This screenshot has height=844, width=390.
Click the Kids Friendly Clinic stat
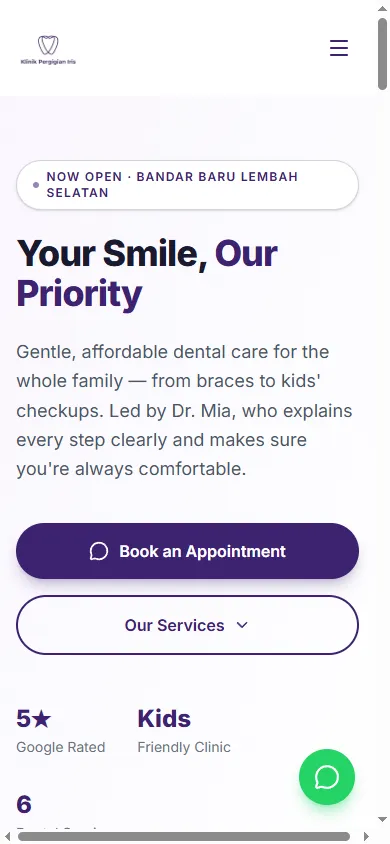(184, 731)
